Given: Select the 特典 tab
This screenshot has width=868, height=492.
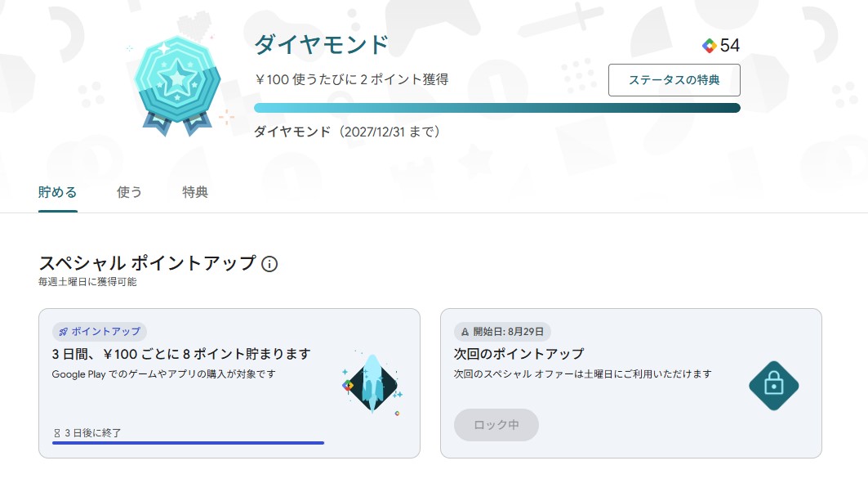Looking at the screenshot, I should click(195, 192).
